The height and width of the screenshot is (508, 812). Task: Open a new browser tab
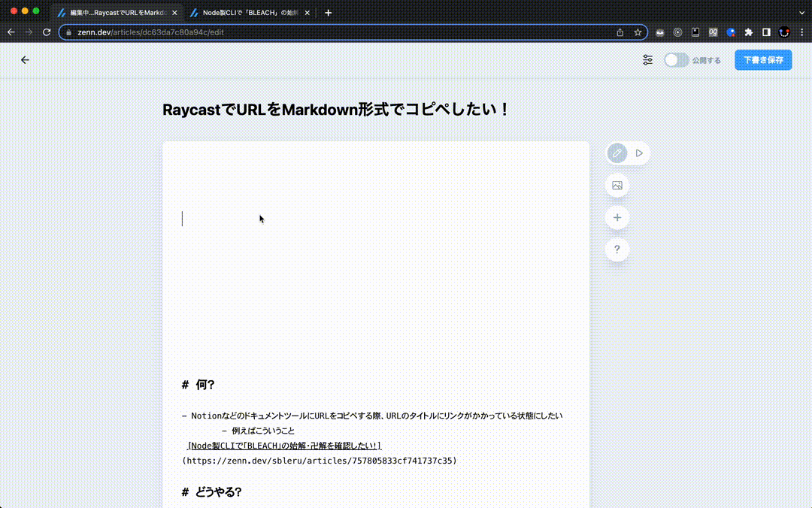point(328,13)
